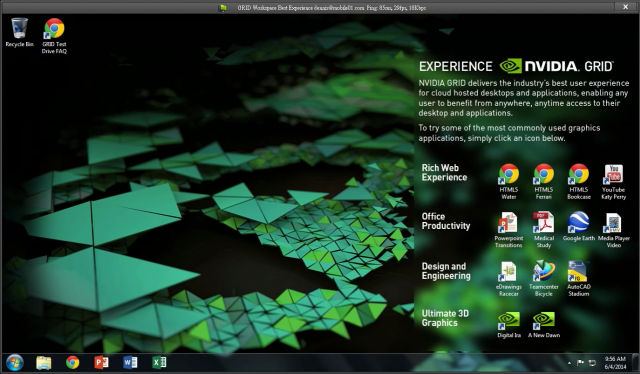Open the Powerpoint Transitions file icon
640x374 pixels.
tap(509, 230)
